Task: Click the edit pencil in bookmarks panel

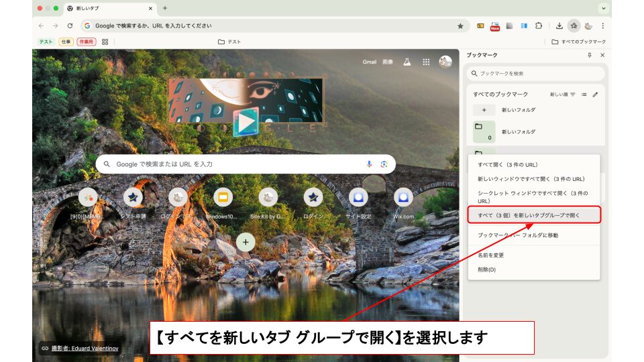Action: click(595, 95)
